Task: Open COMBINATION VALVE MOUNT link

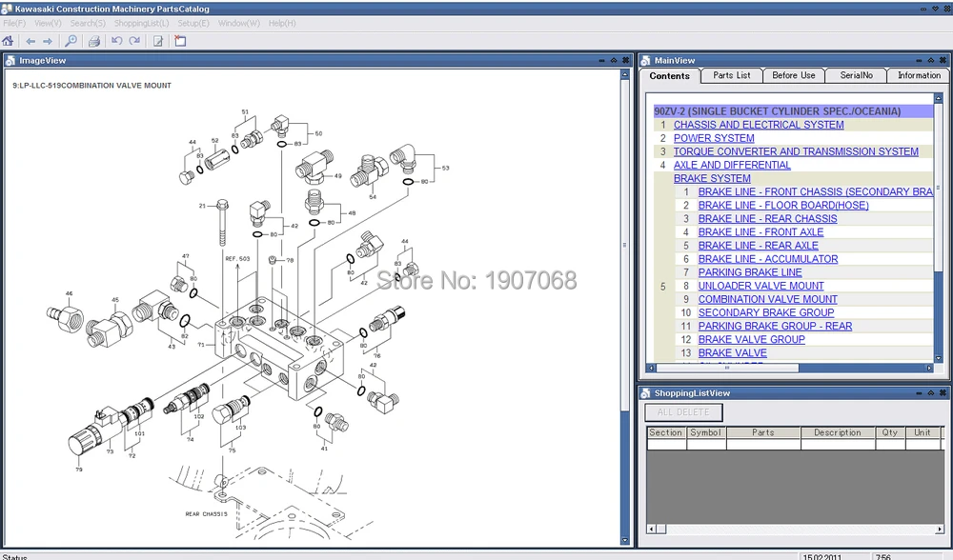Action: click(x=767, y=299)
